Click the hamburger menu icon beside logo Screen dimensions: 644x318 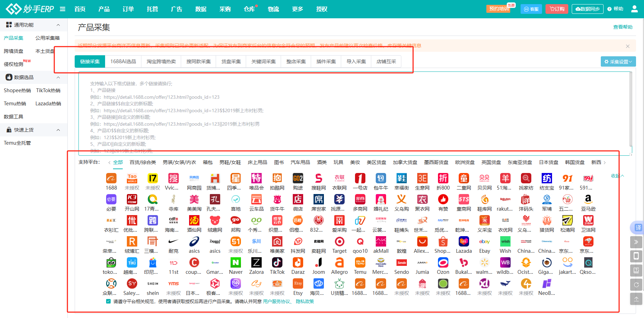pos(63,9)
